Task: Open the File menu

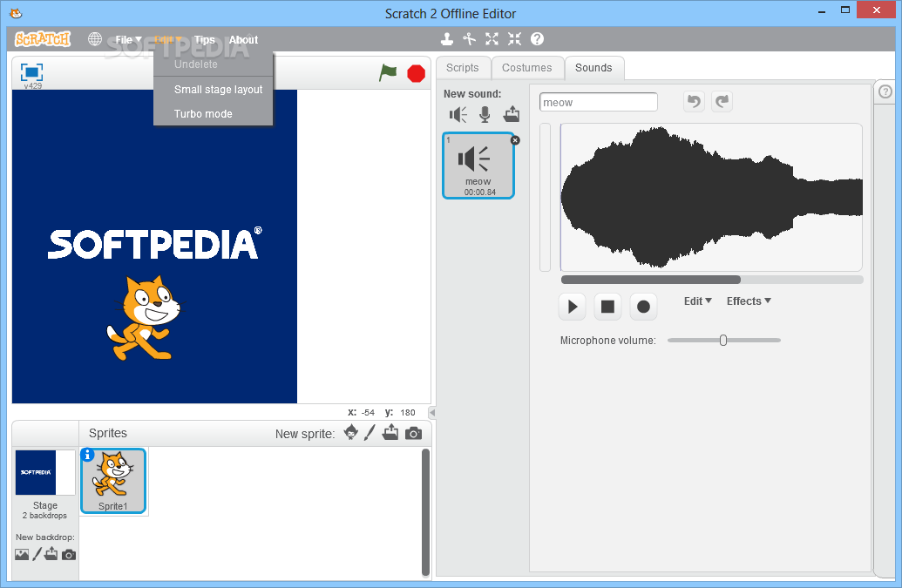Action: (128, 40)
